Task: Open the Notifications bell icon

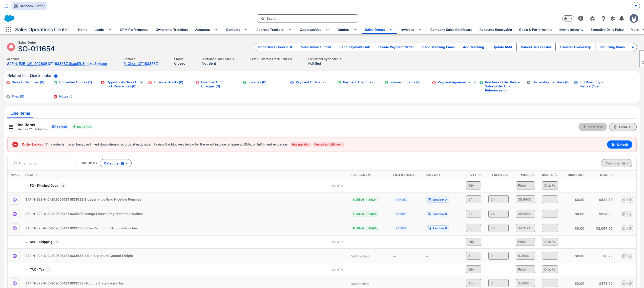Action: pos(622,18)
